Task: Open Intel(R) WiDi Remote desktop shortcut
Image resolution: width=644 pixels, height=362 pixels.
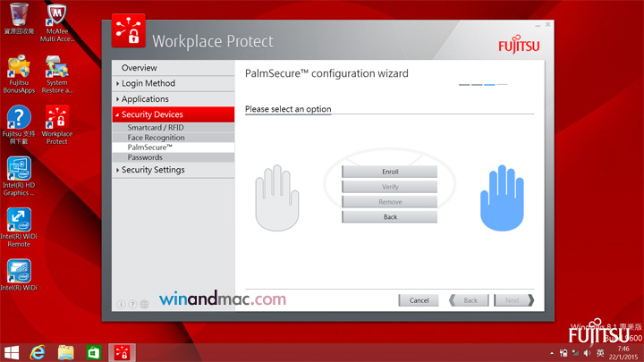Action: tap(19, 227)
